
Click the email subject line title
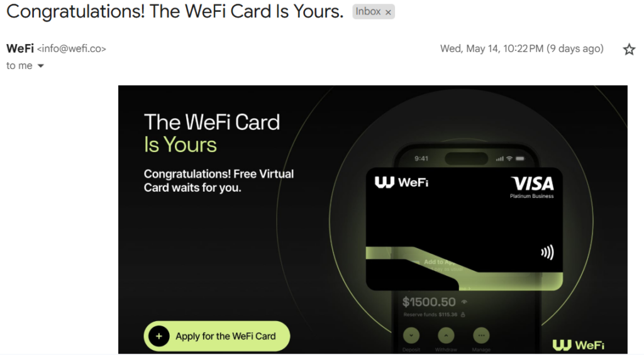point(175,11)
